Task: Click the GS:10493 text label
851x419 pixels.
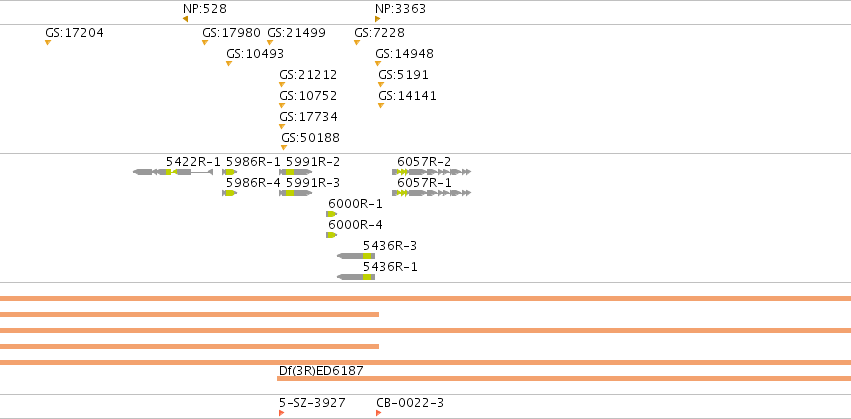Action: (x=255, y=54)
